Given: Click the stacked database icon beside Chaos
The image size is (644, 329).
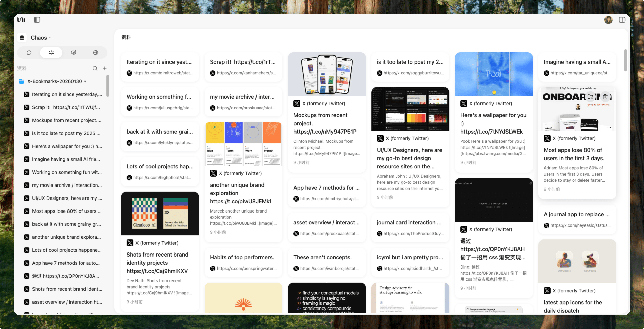Looking at the screenshot, I should 22,38.
